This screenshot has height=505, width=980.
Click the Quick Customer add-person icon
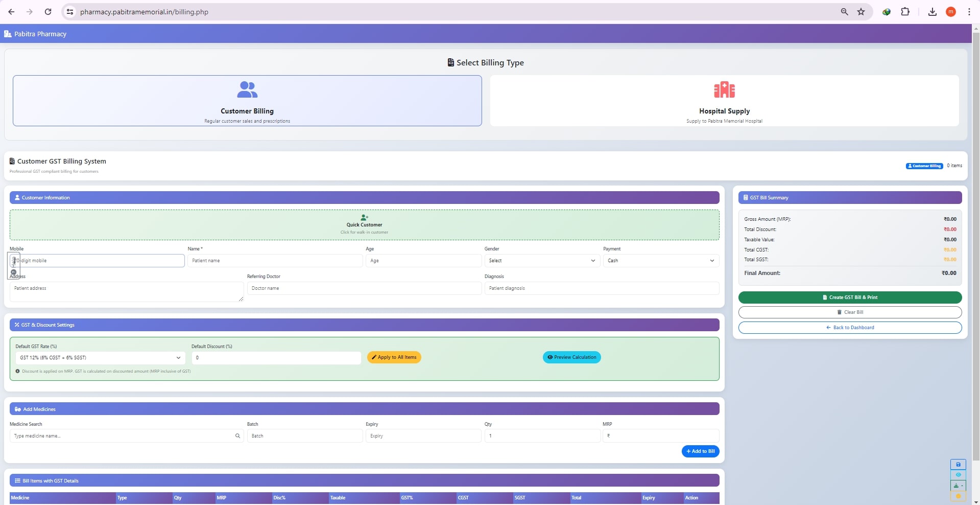(364, 217)
